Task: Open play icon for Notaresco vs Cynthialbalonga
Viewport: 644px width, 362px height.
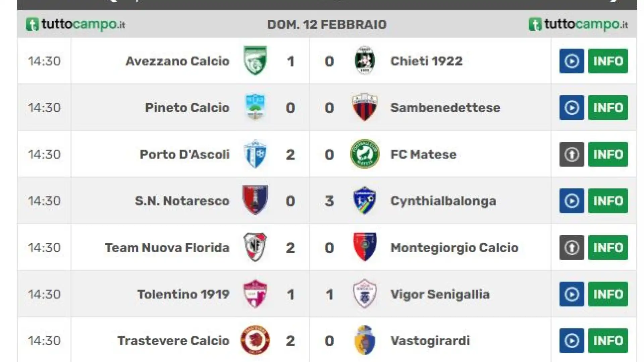Action: coord(572,201)
